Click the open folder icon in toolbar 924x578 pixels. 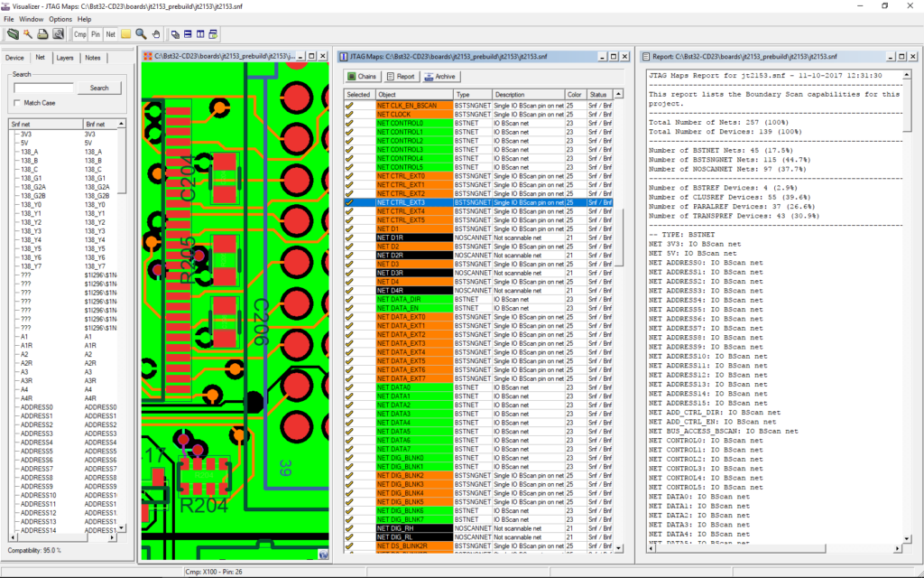13,34
